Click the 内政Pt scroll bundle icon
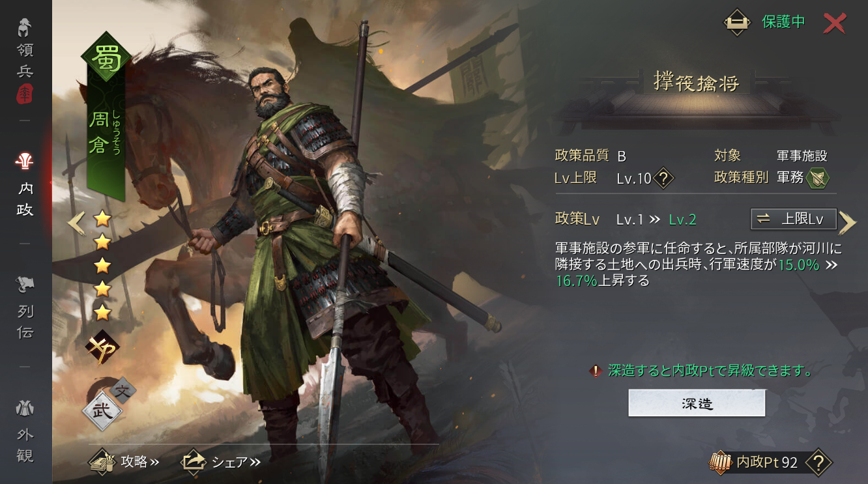Viewport: 868px width, 484px height. (721, 463)
